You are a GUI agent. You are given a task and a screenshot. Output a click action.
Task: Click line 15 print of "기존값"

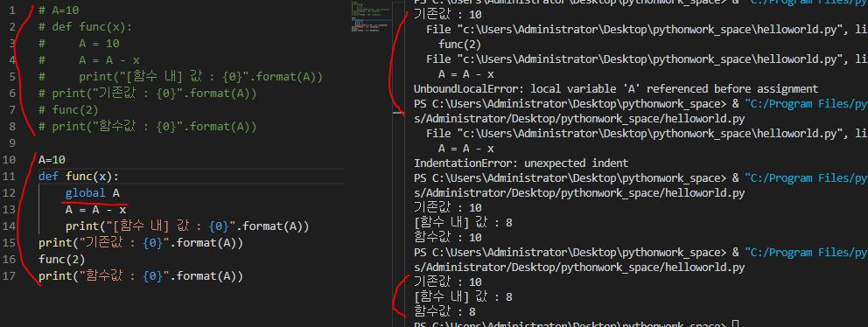[x=141, y=243]
